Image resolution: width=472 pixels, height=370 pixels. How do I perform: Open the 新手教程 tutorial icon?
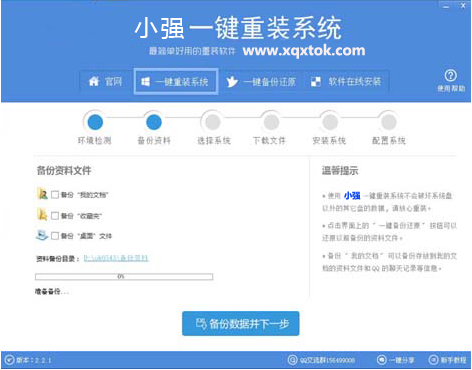coord(433,360)
